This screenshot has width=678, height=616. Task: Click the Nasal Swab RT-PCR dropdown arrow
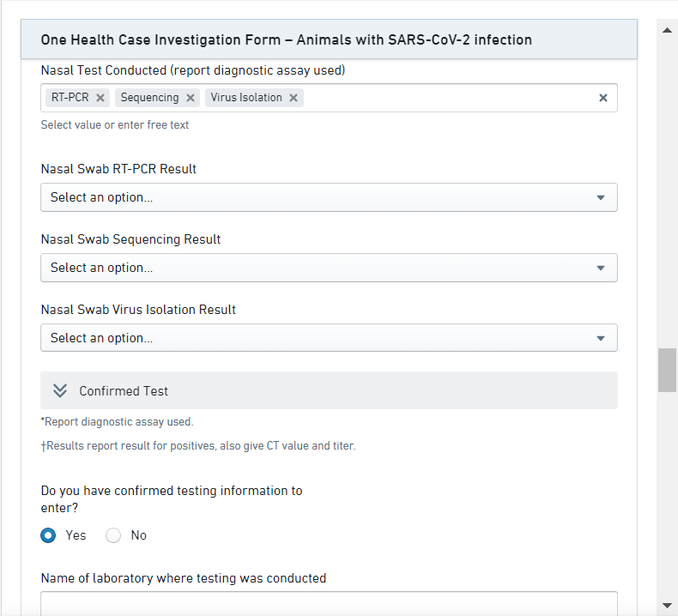coord(601,197)
